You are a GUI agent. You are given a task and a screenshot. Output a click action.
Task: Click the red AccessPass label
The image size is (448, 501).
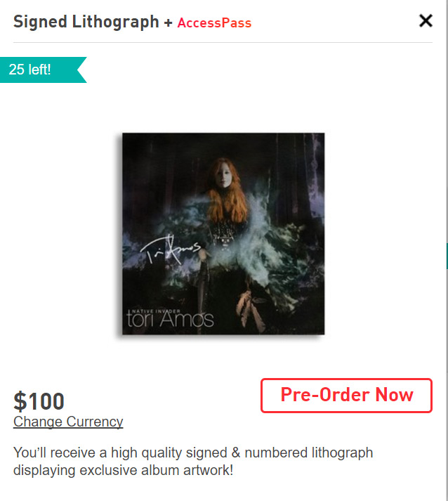point(214,23)
